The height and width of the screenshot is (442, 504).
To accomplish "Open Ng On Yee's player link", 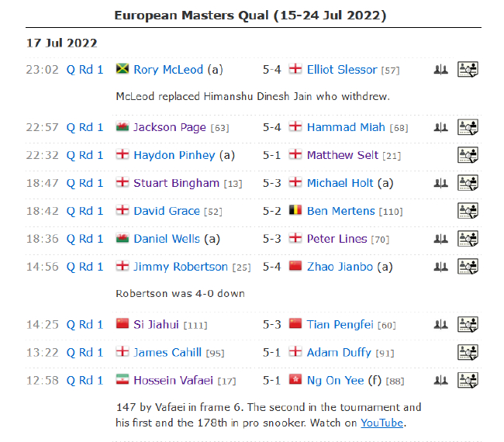I will coord(335,380).
